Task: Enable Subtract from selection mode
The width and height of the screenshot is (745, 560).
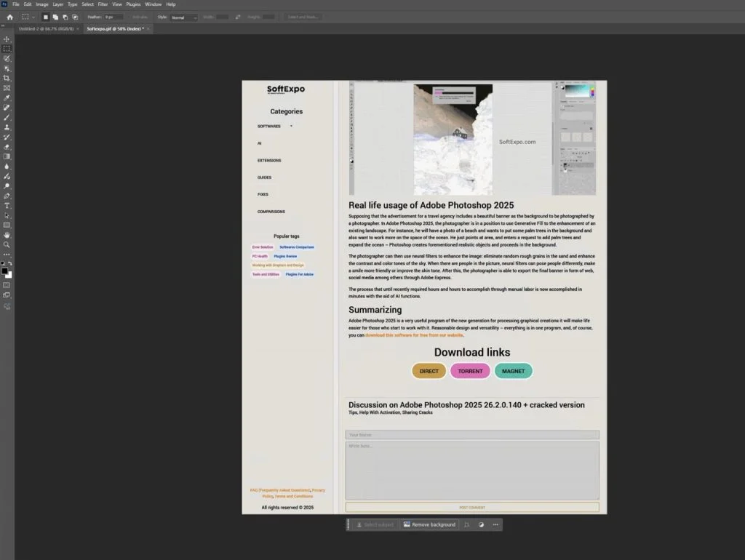Action: [x=65, y=17]
